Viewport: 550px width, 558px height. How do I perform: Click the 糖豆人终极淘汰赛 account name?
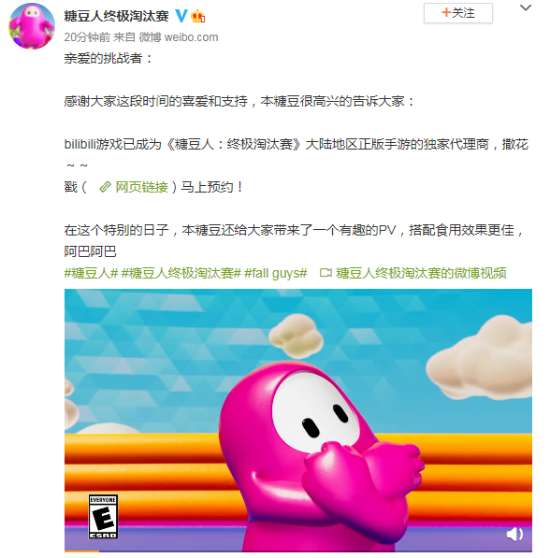pos(116,16)
